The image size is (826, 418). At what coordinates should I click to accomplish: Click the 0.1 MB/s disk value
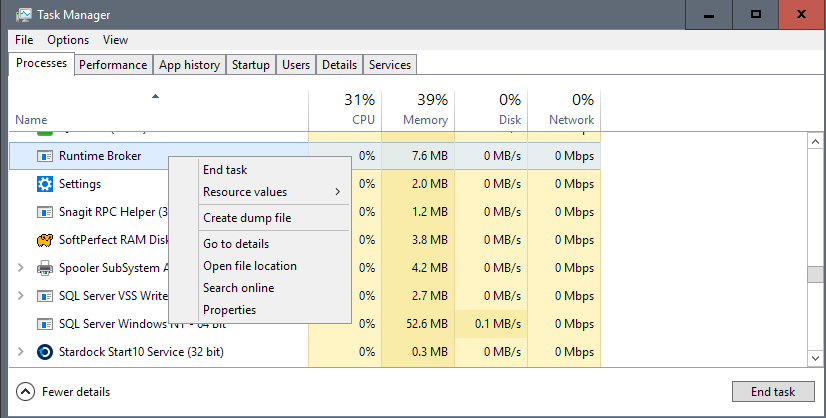tap(498, 324)
